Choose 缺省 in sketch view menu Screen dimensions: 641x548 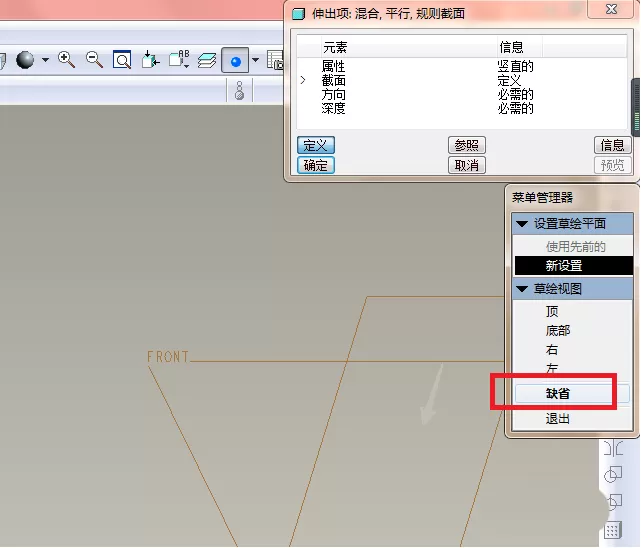(x=572, y=394)
